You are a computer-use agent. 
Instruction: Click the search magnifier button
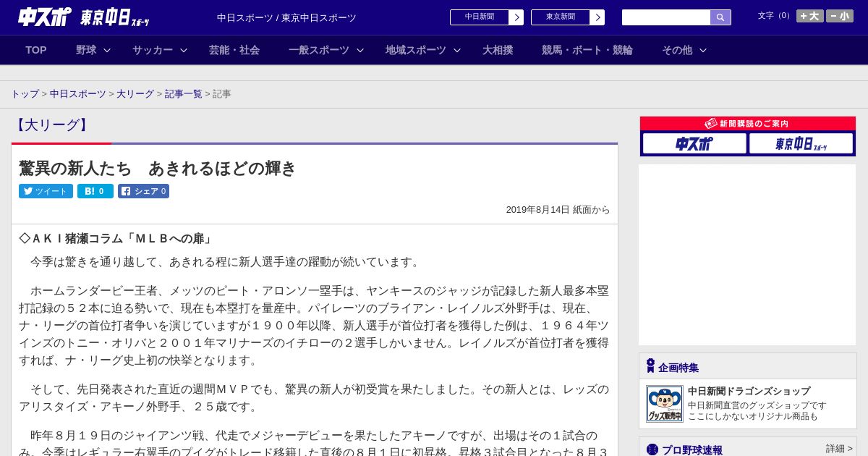click(x=720, y=17)
